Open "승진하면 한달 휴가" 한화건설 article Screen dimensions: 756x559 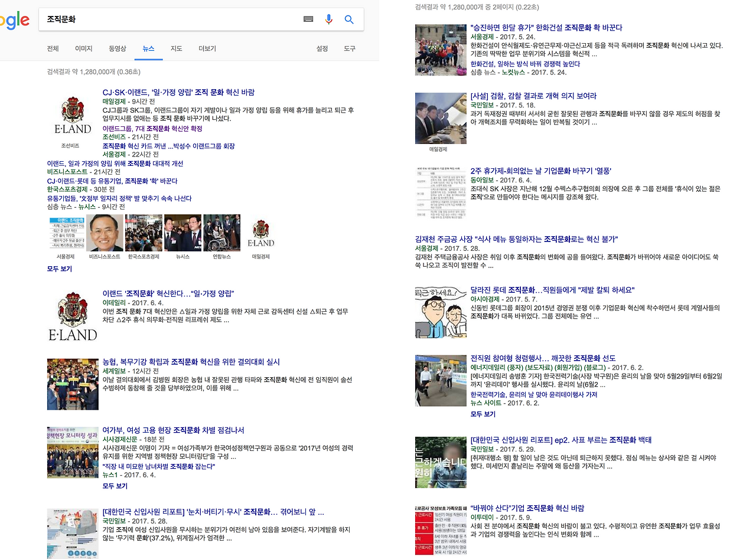546,28
